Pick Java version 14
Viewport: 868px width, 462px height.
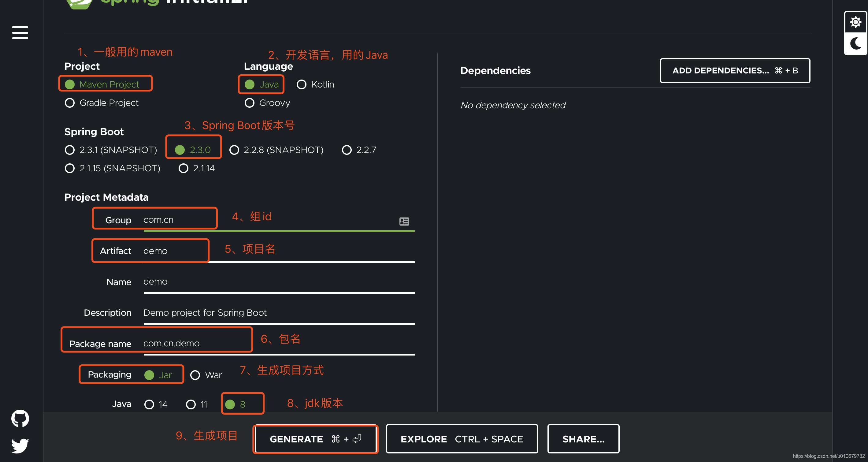pyautogui.click(x=156, y=404)
